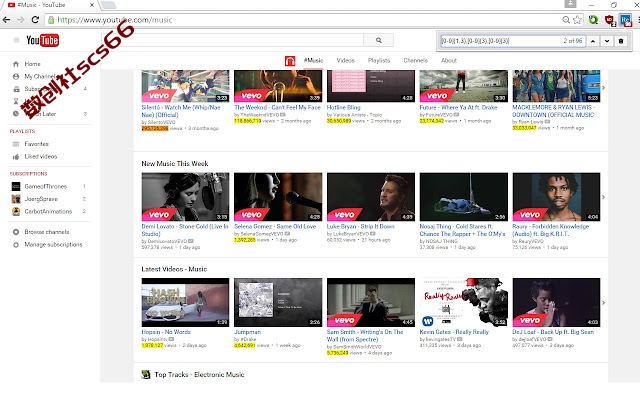Click the Manage subscriptions gear icon
This screenshot has width=640, height=400.
[x=16, y=245]
